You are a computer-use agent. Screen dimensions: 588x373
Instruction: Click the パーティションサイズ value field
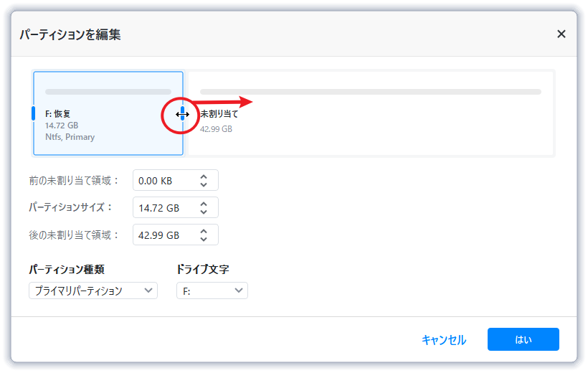(x=162, y=207)
